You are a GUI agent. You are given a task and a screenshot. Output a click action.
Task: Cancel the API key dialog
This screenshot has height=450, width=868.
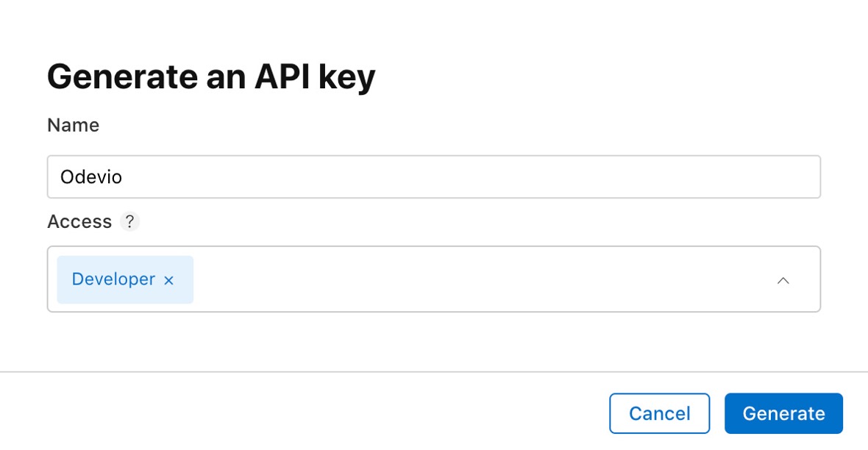pyautogui.click(x=659, y=413)
